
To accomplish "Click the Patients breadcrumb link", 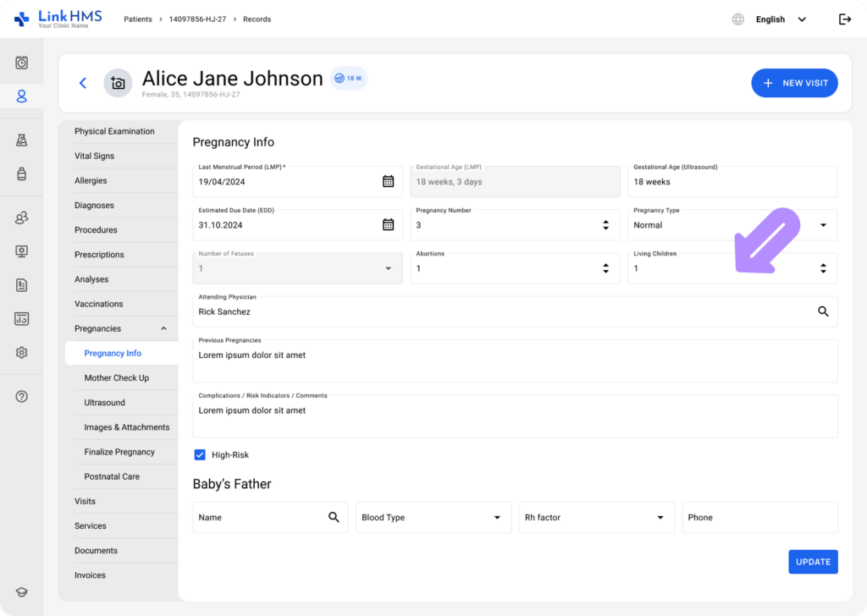I will coord(138,19).
